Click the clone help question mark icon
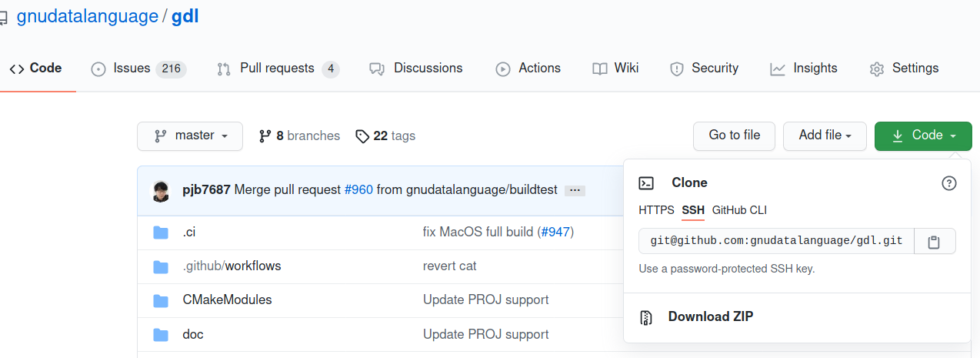 click(x=949, y=183)
